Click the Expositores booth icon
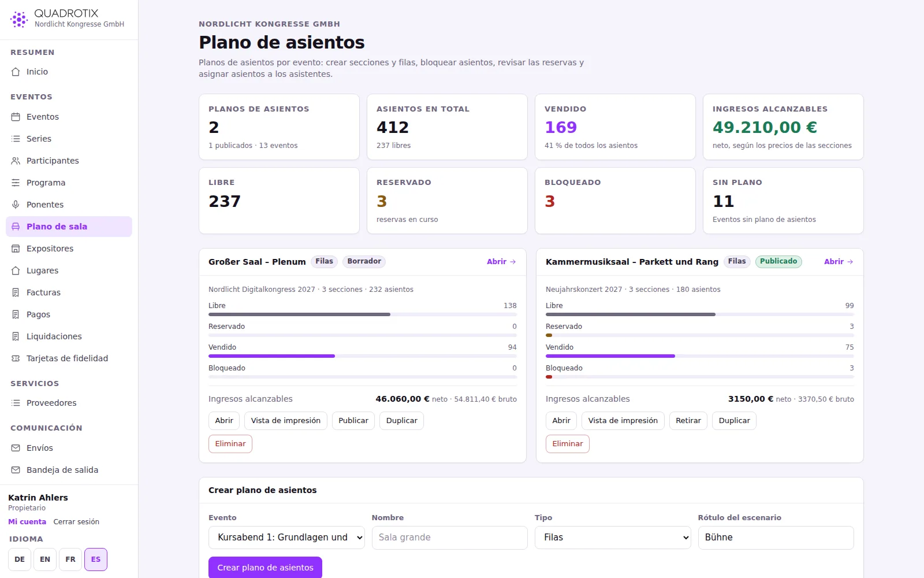Viewport: 924px width, 578px height. click(16, 249)
